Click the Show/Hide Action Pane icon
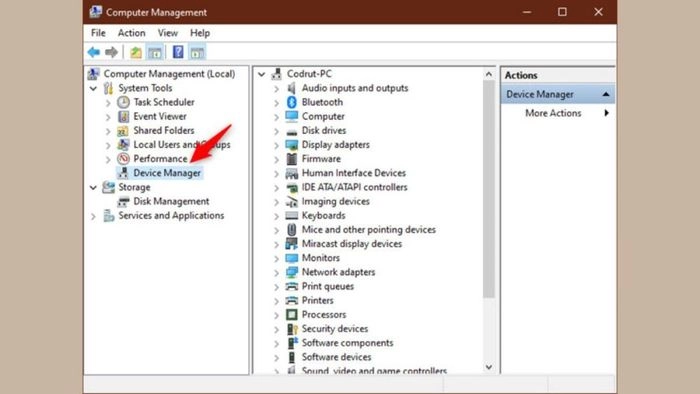The height and width of the screenshot is (394, 700). point(197,52)
